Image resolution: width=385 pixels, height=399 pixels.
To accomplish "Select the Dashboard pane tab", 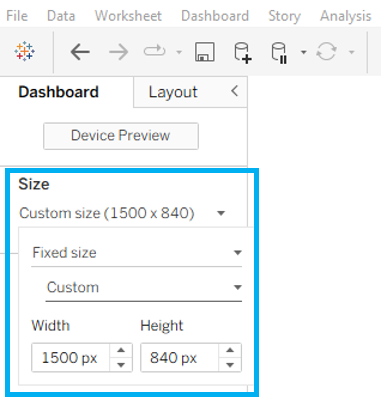I will click(x=59, y=92).
